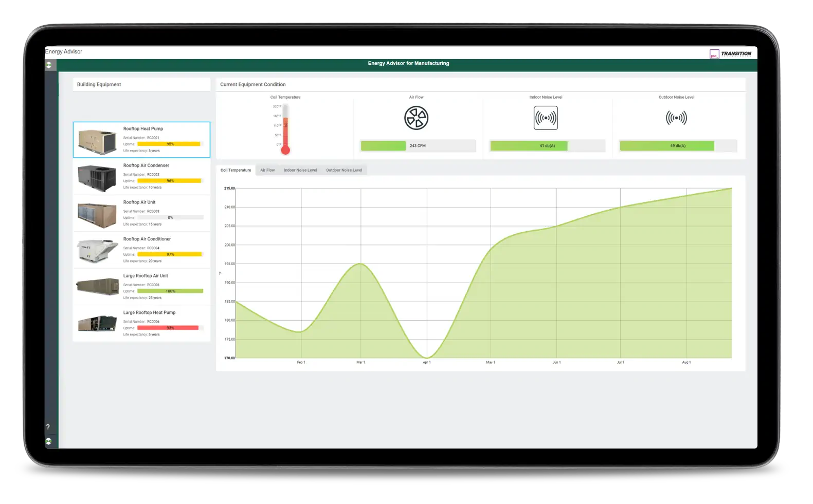Click the bottom-left sidebar logo icon
Image resolution: width=813 pixels, height=504 pixels.
(x=48, y=441)
